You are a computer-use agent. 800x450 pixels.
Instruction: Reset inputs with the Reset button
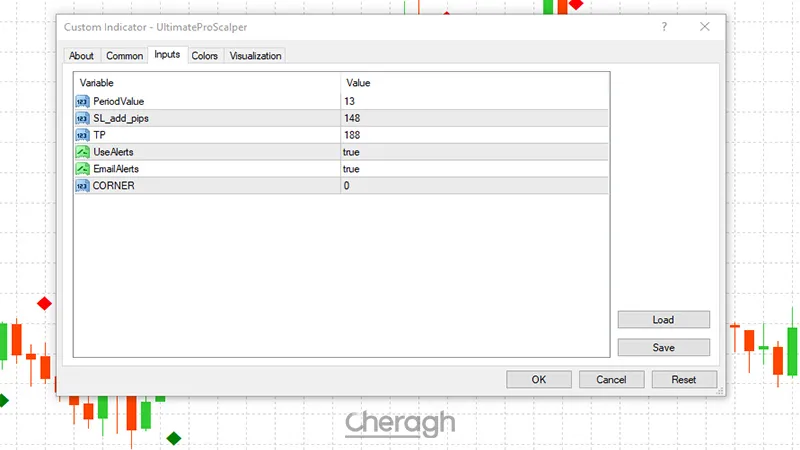684,380
